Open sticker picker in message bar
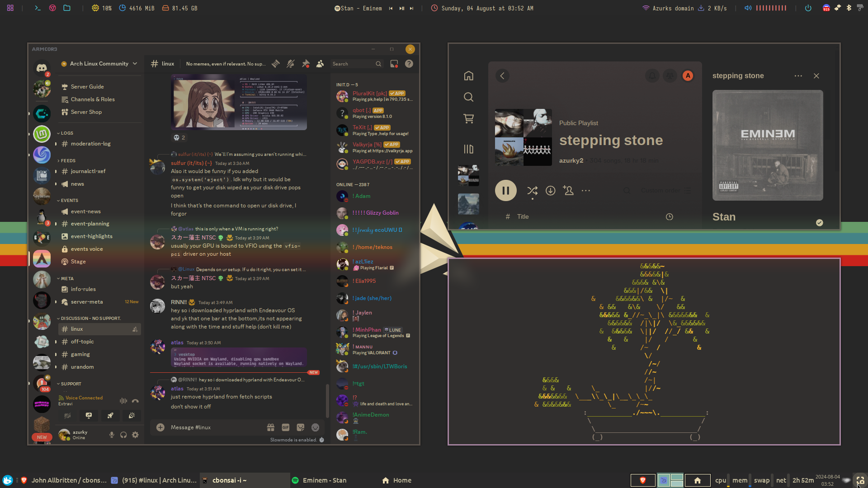The height and width of the screenshot is (488, 868). 301,427
